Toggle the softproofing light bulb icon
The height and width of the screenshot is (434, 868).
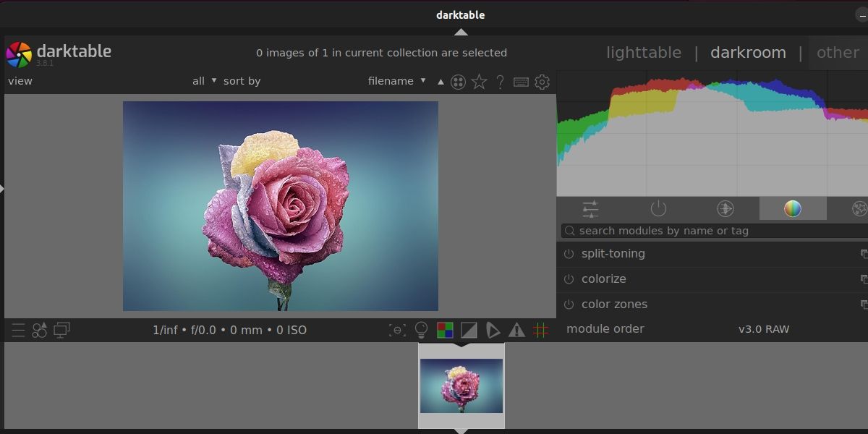422,330
